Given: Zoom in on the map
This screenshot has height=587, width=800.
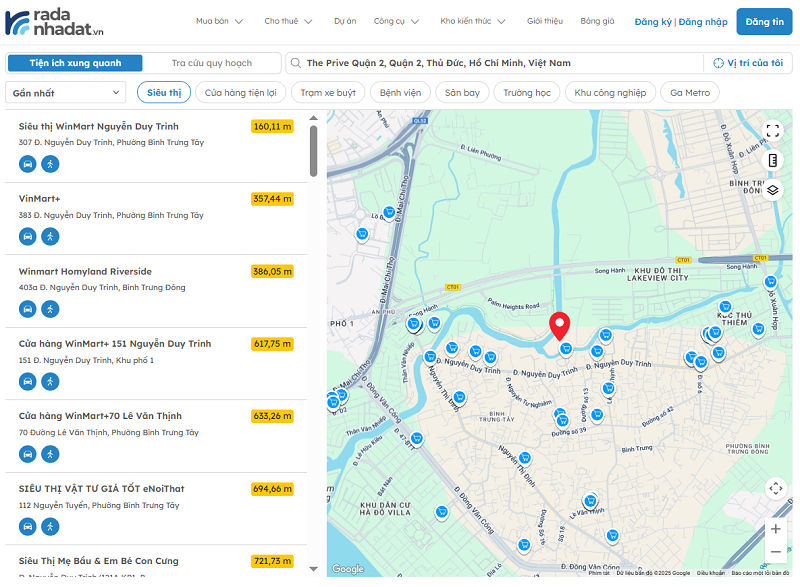Looking at the screenshot, I should 776,529.
